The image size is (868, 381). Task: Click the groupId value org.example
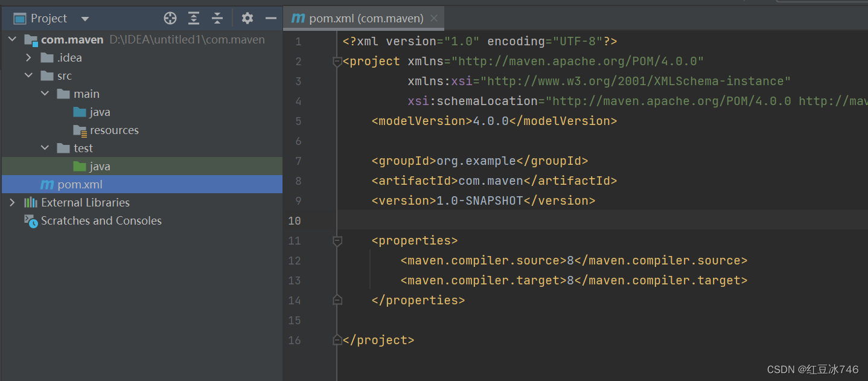click(476, 161)
